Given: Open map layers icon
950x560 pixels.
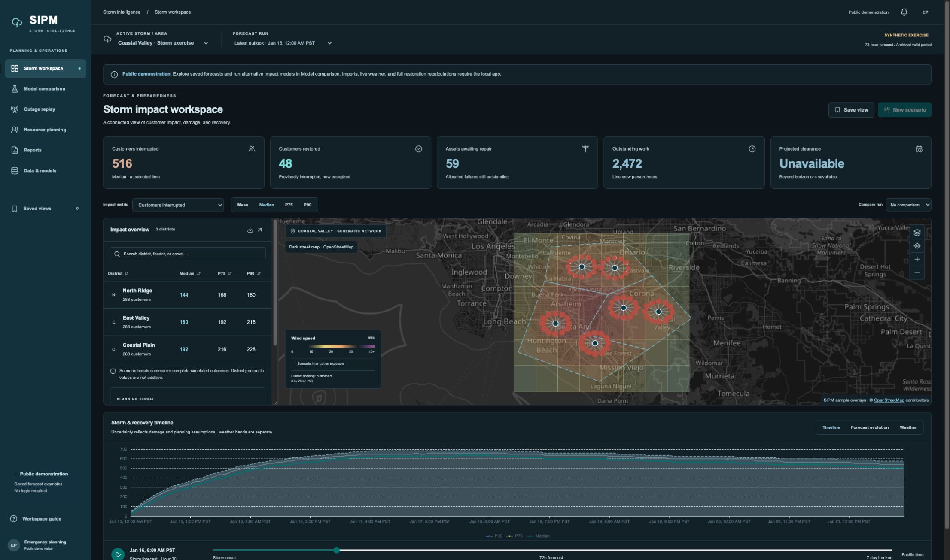Looking at the screenshot, I should [x=917, y=233].
